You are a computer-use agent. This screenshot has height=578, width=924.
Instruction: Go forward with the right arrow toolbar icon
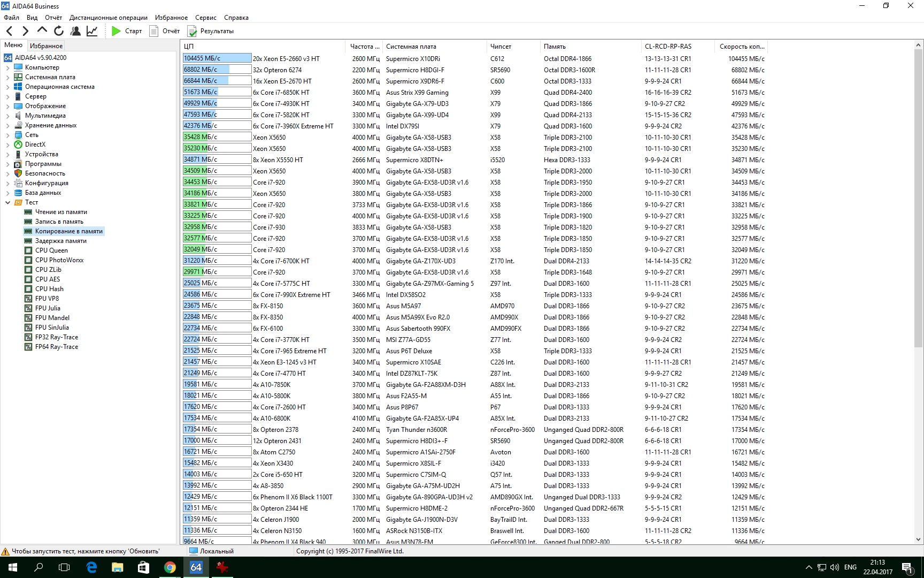25,31
